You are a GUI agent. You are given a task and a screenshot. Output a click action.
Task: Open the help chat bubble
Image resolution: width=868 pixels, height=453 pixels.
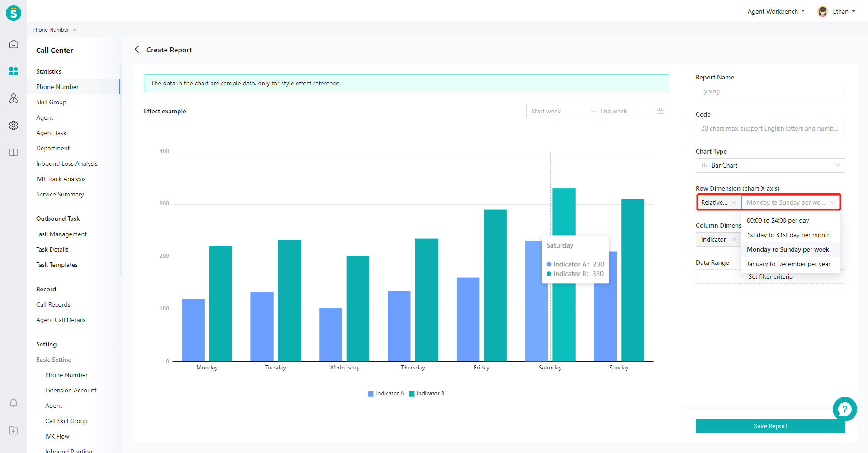click(844, 409)
